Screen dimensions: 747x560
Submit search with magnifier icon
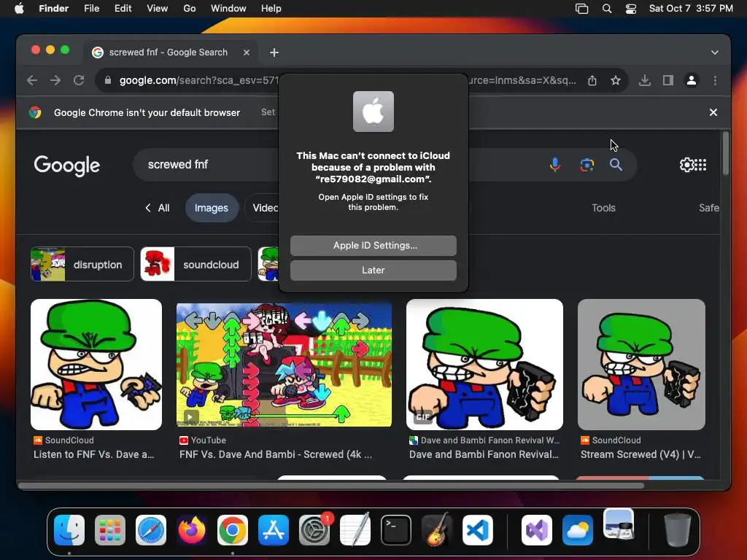tap(616, 165)
